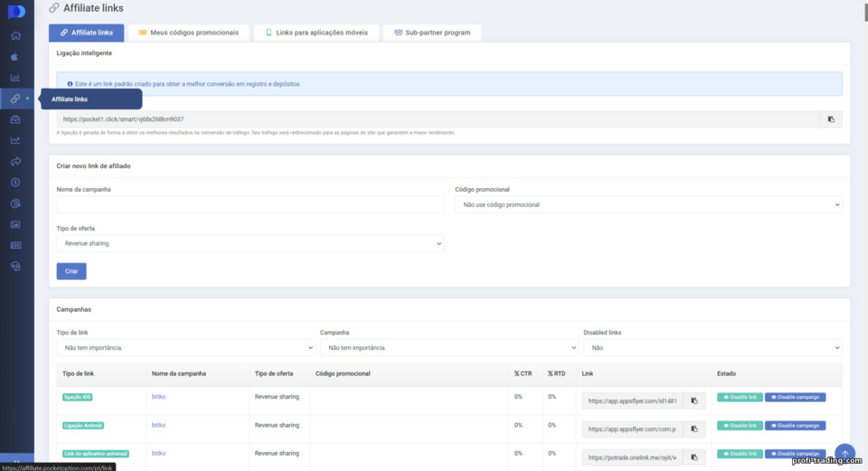This screenshot has height=471, width=868.
Task: Select the chain link icon in the sidebar
Action: point(15,99)
